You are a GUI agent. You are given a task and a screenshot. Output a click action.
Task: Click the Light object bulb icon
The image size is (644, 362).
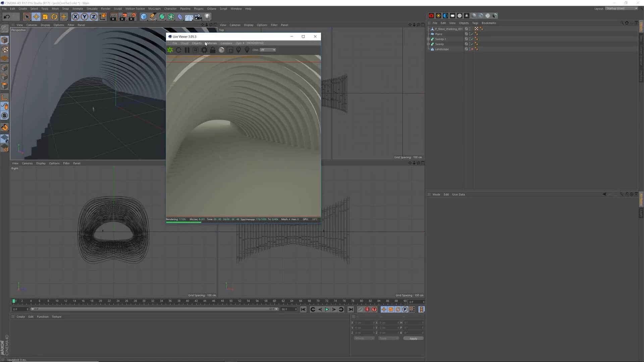click(207, 17)
